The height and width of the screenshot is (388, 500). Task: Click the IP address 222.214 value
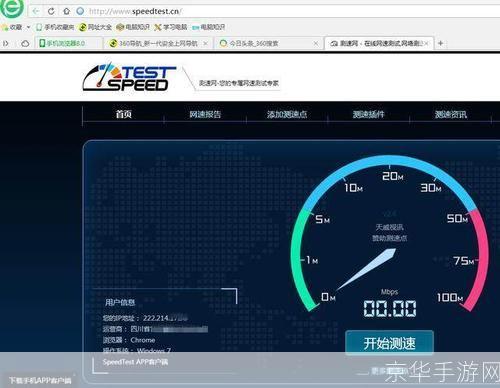(x=165, y=318)
